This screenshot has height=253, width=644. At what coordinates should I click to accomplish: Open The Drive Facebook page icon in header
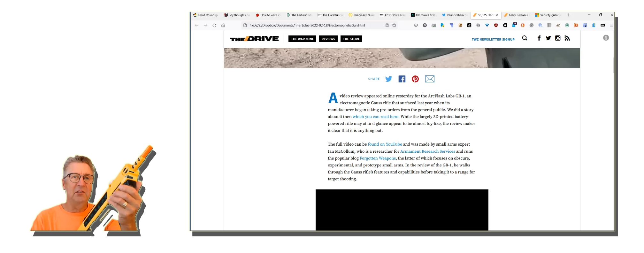[539, 38]
